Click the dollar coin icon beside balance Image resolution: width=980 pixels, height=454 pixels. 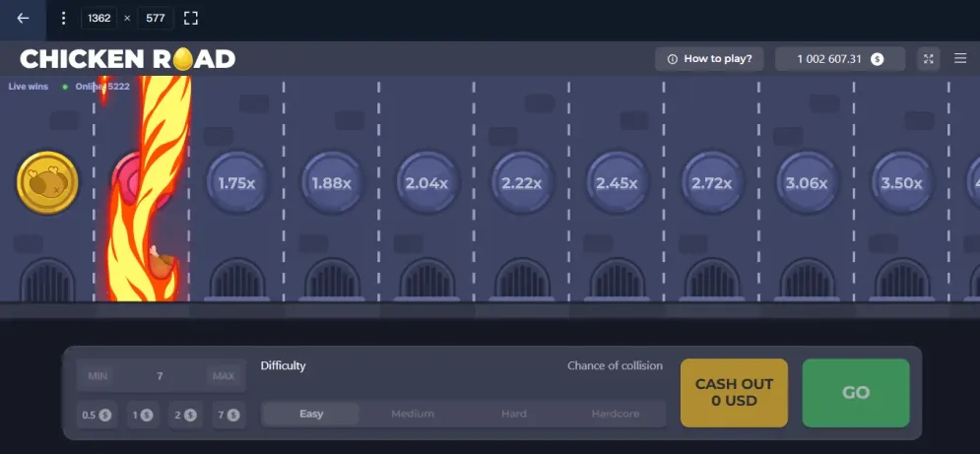[x=877, y=59]
